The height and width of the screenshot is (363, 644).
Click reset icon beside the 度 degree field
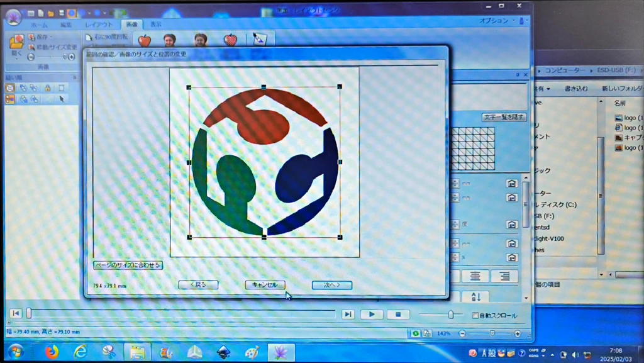pos(511,224)
